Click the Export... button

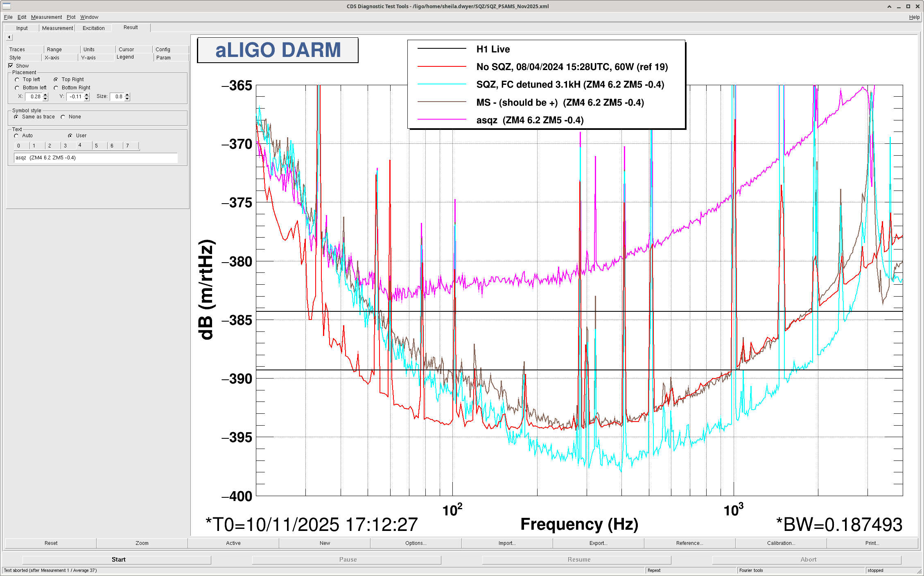[x=598, y=543]
